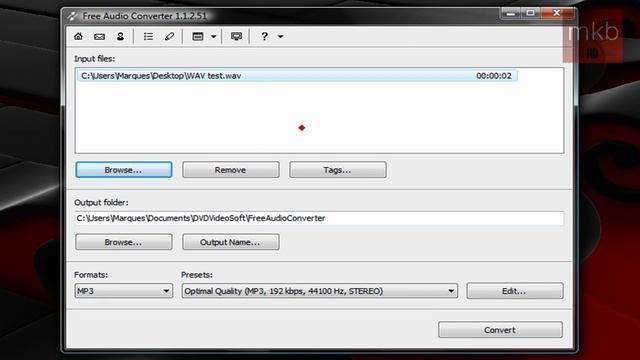Click the output folder path field
The image size is (640, 360).
coord(319,218)
